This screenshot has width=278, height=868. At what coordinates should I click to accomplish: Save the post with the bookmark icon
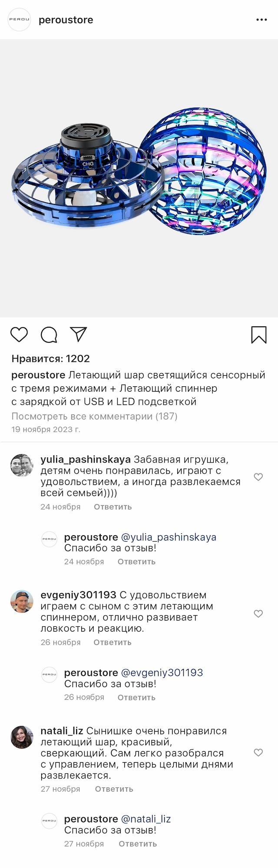259,335
